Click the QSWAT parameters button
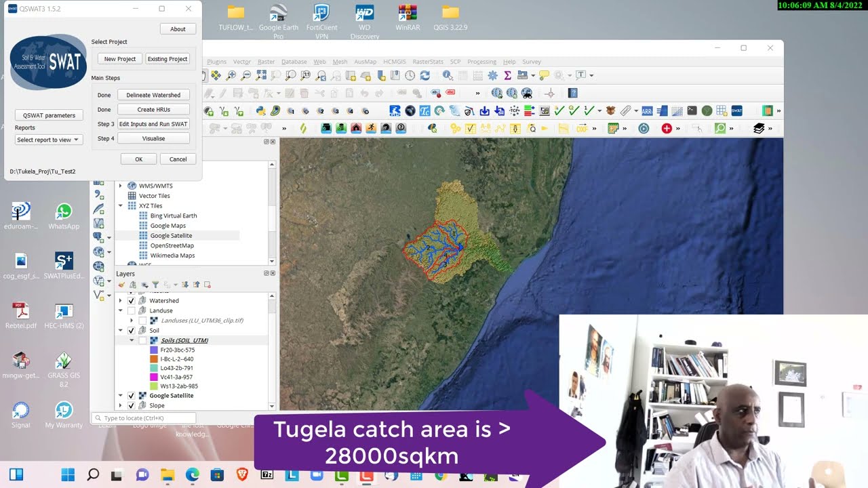This screenshot has width=868, height=488. tap(49, 115)
